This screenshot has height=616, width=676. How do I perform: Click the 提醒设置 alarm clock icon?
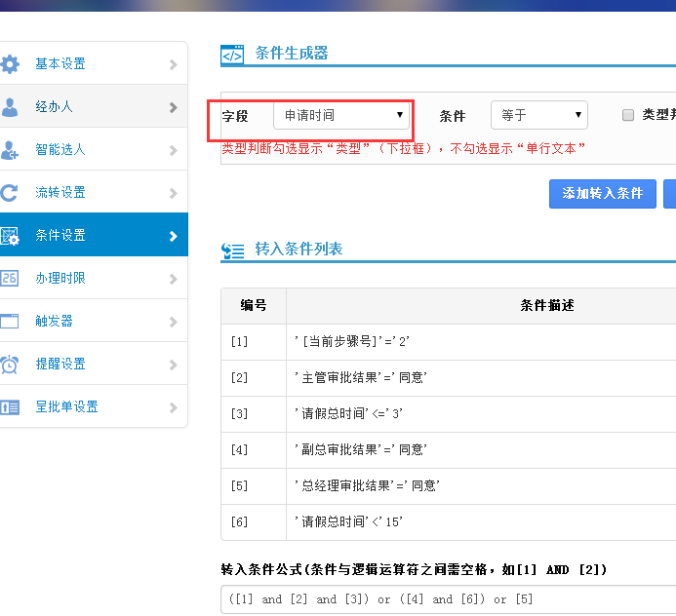pyautogui.click(x=10, y=365)
